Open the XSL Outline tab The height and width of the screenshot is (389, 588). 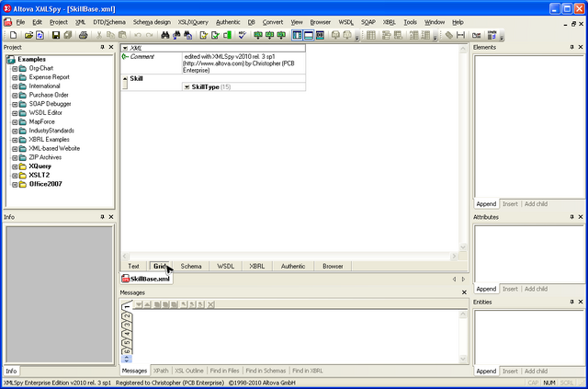[x=189, y=371]
